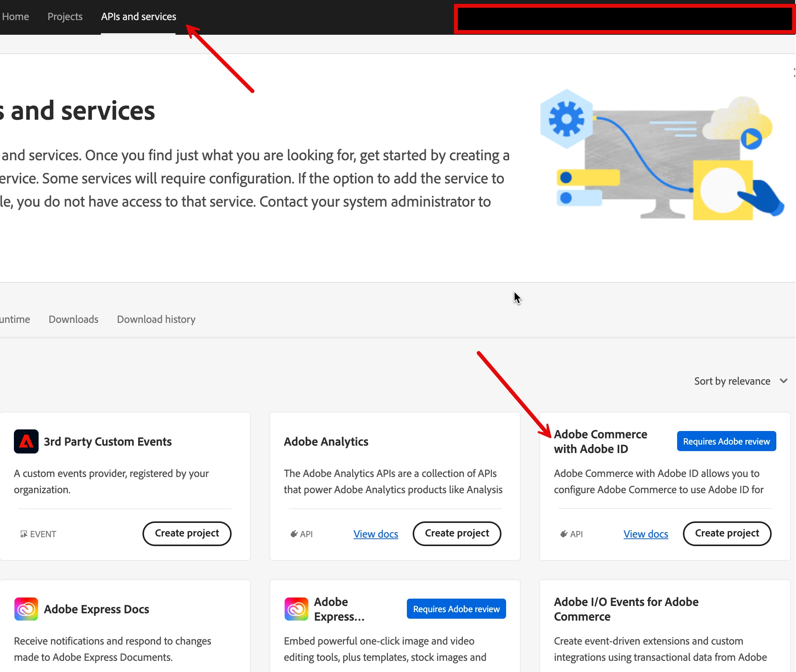
Task: Switch to Download history tab
Action: 156,319
